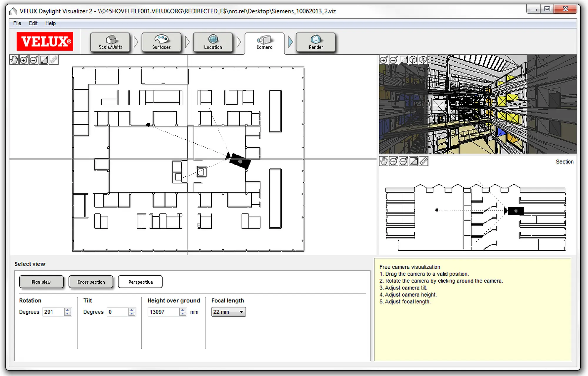The height and width of the screenshot is (376, 588).
Task: Switch perspective preview to wireframe cube display
Action: pos(423,60)
